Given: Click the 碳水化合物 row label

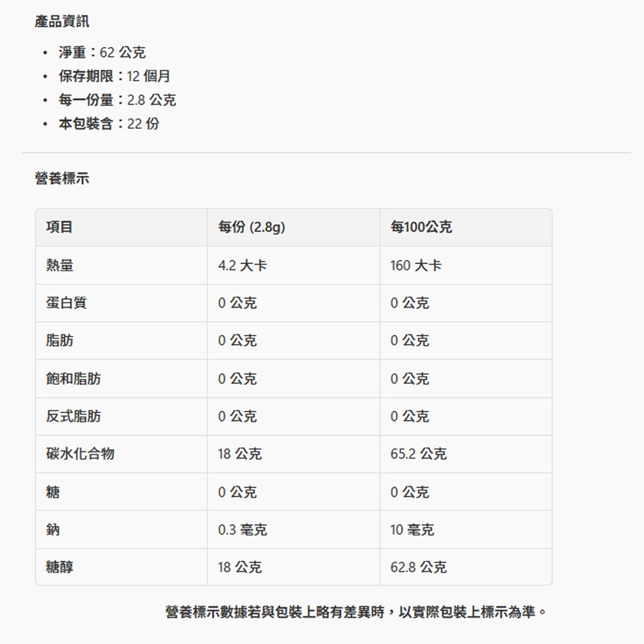Looking at the screenshot, I should (x=80, y=454).
